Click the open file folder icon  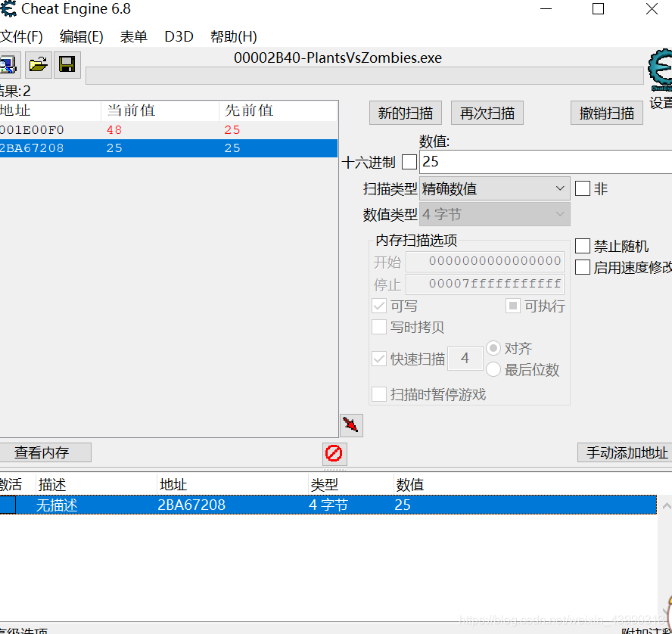click(x=38, y=64)
